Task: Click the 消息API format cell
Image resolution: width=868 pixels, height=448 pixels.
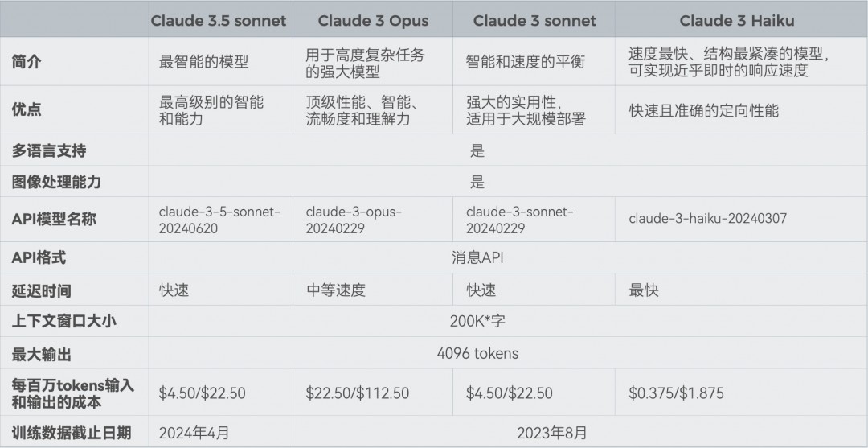Action: [x=477, y=258]
